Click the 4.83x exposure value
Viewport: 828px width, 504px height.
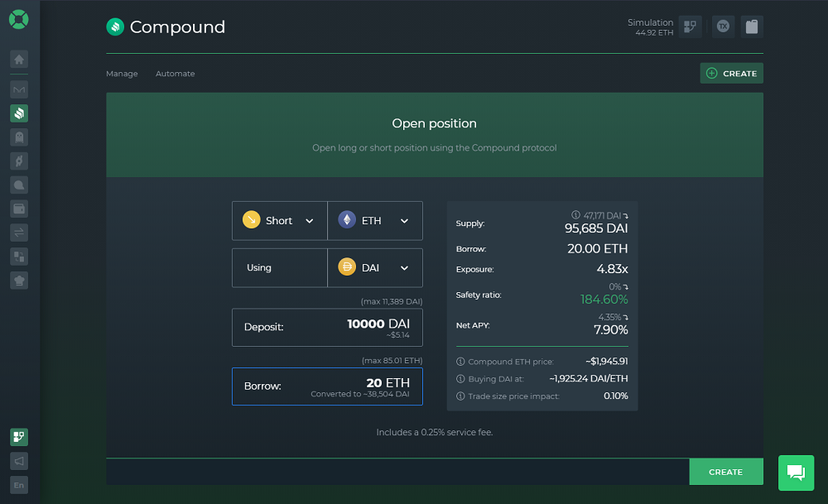coord(612,269)
